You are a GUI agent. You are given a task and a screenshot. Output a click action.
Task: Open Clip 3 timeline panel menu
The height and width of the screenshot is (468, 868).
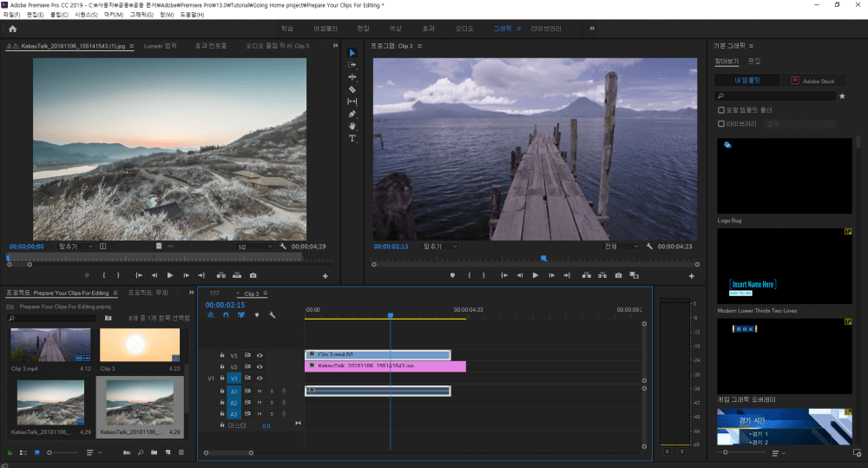click(265, 293)
